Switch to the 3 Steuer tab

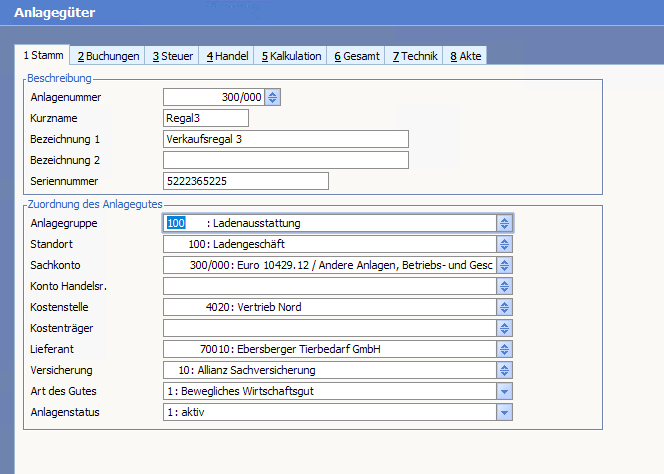[x=171, y=56]
